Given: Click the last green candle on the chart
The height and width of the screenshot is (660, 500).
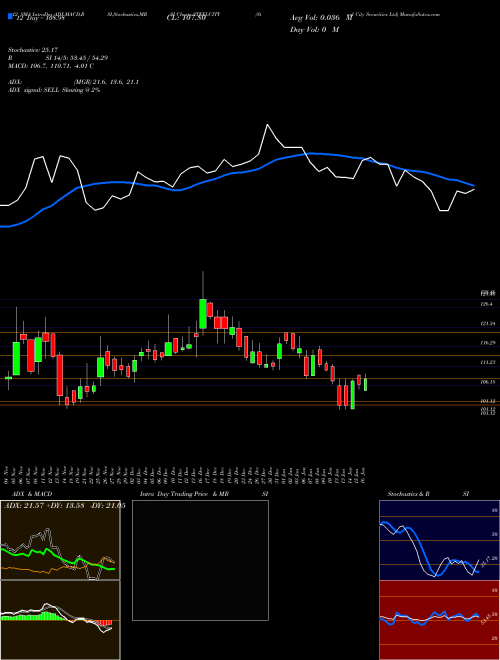Looking at the screenshot, I should coord(365,385).
